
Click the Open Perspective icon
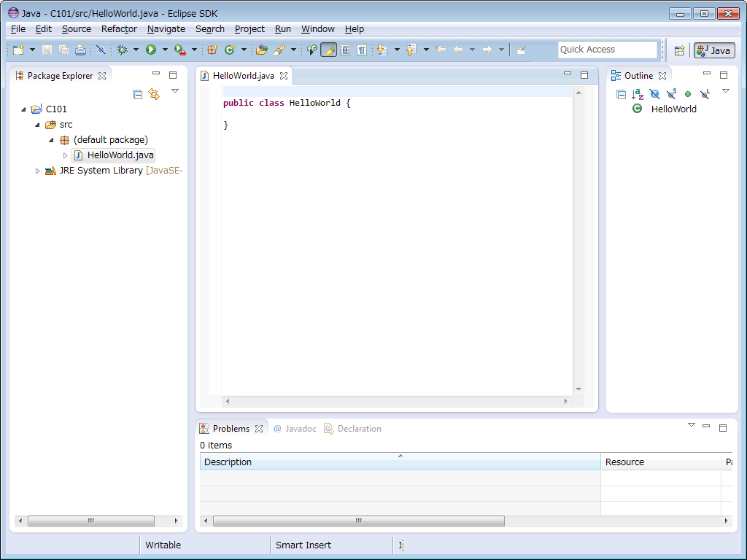click(680, 50)
